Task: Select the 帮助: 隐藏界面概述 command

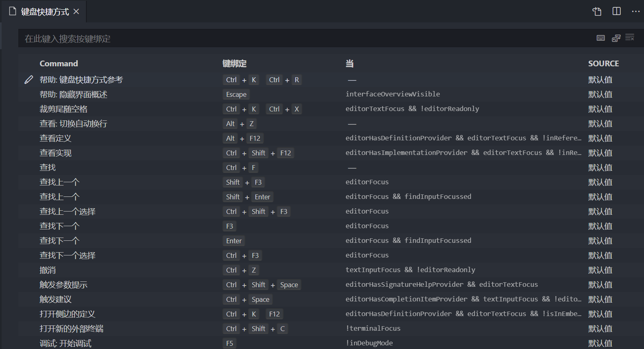Action: tap(73, 94)
